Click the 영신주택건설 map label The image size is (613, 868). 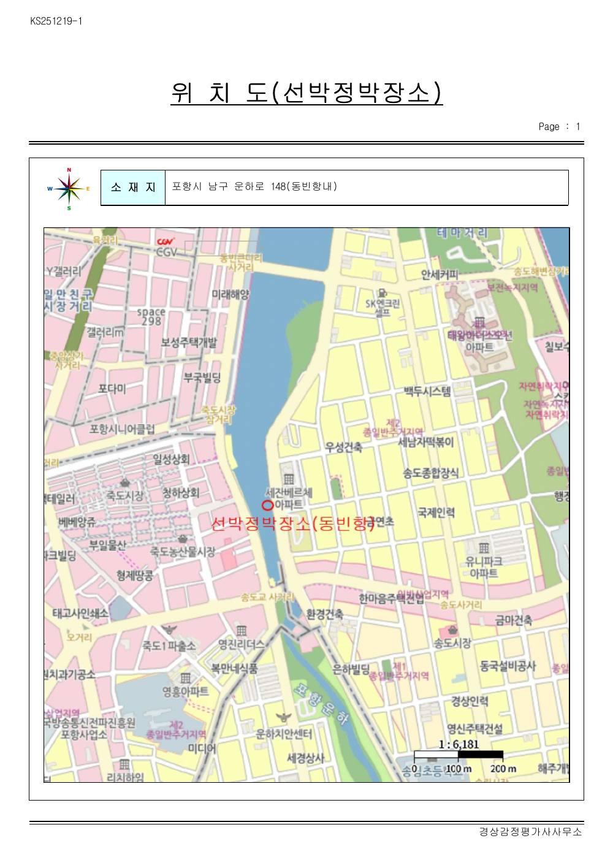pyautogui.click(x=474, y=729)
